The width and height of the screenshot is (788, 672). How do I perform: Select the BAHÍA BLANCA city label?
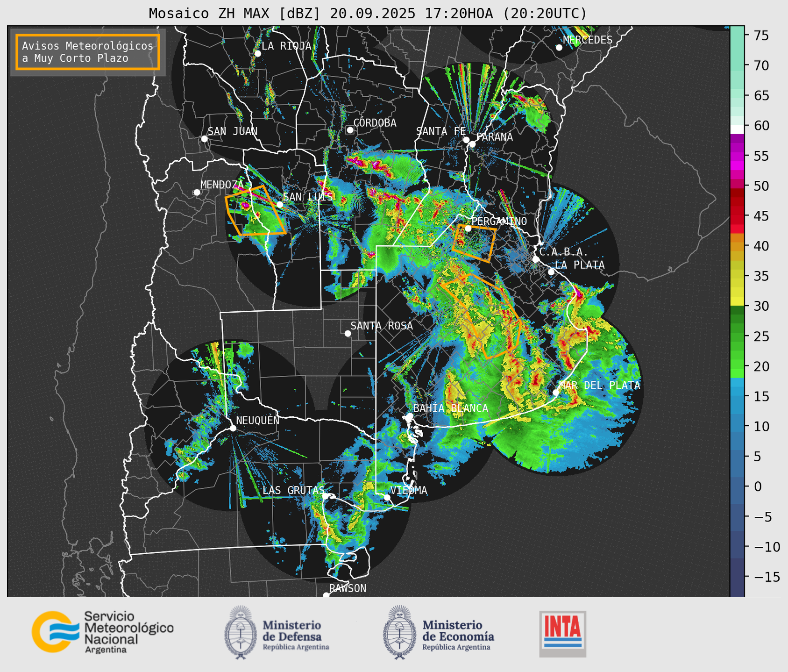point(451,408)
